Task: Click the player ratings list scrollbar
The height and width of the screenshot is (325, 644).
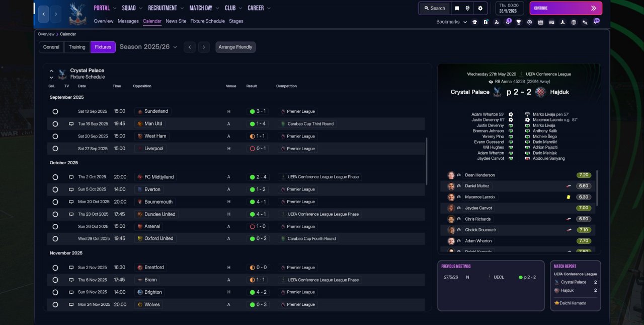Action: (597, 187)
